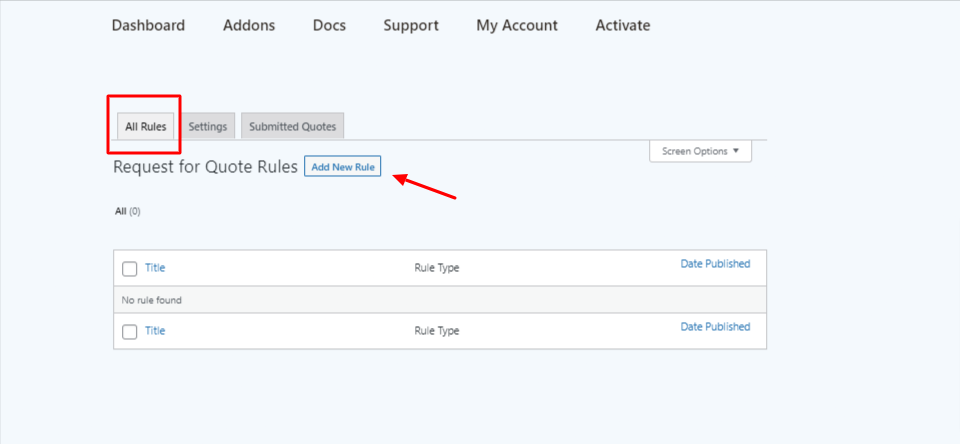Open the Docs navigation link

click(x=329, y=26)
